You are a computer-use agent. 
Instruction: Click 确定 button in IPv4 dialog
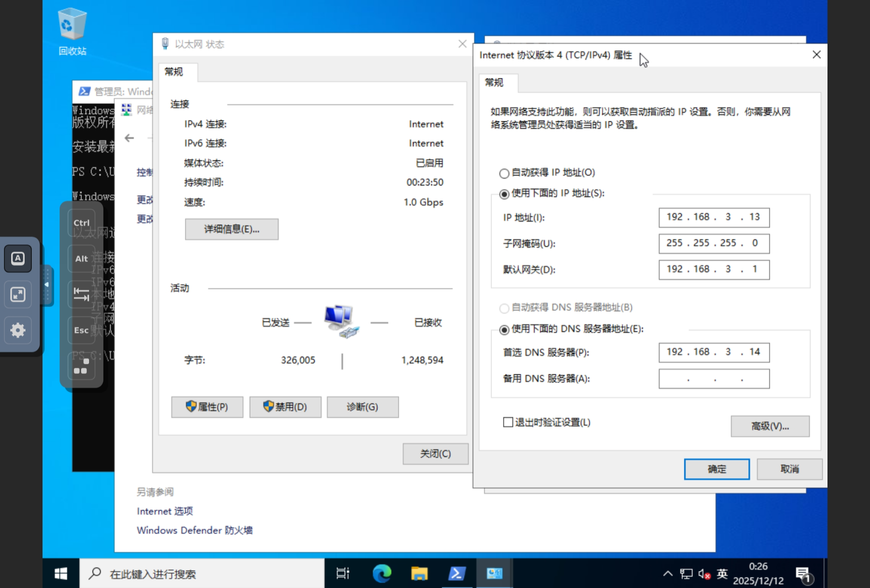tap(716, 469)
